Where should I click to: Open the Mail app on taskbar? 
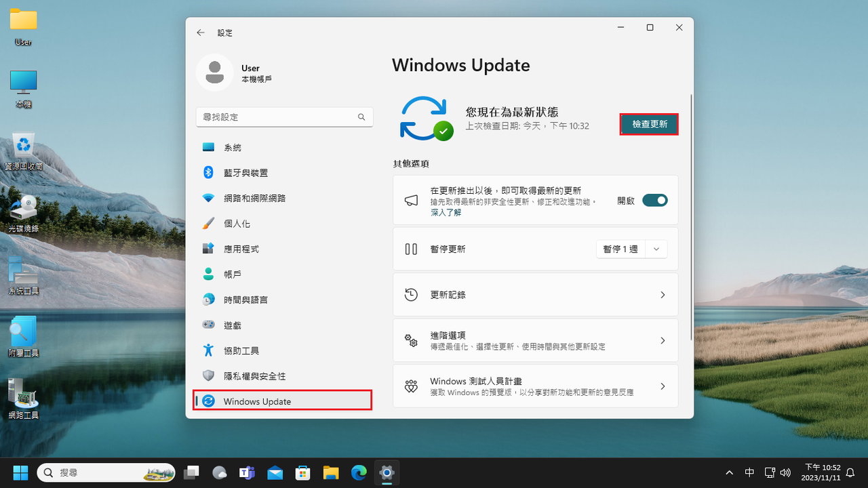tap(275, 472)
